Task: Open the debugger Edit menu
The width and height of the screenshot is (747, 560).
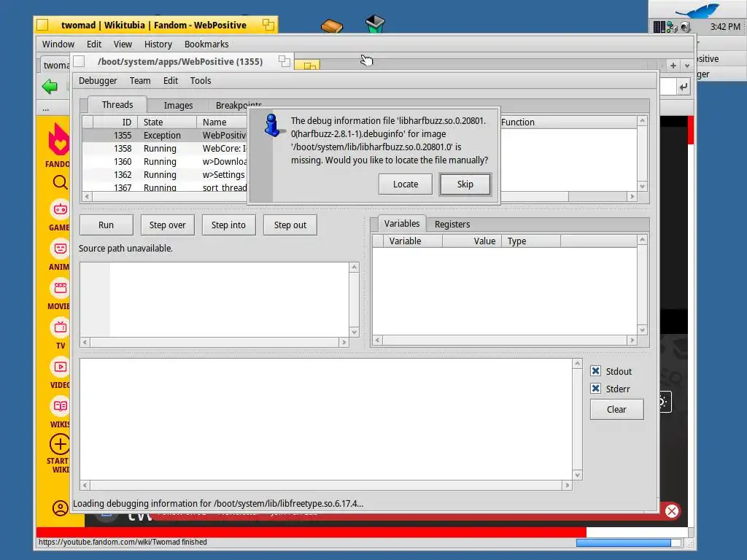Action: coord(171,80)
